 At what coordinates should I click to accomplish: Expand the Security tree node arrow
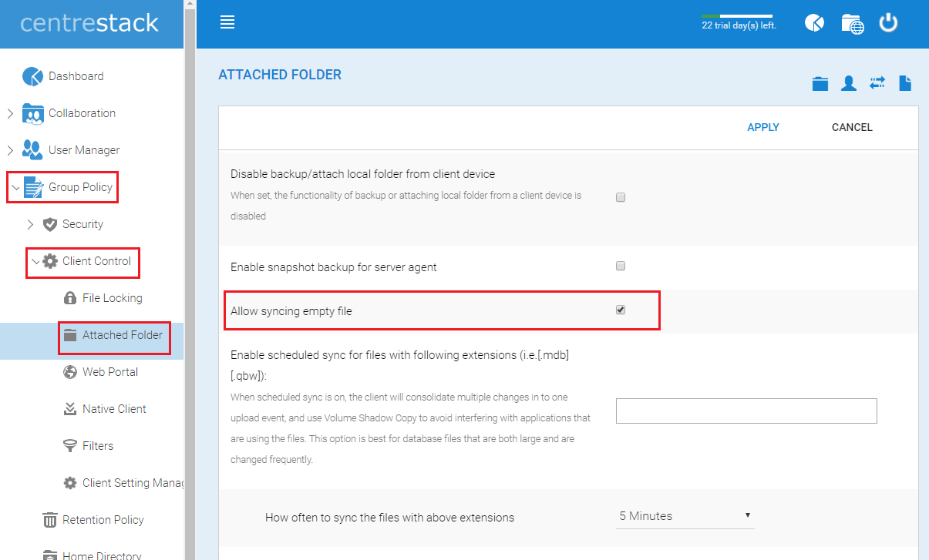pyautogui.click(x=30, y=224)
